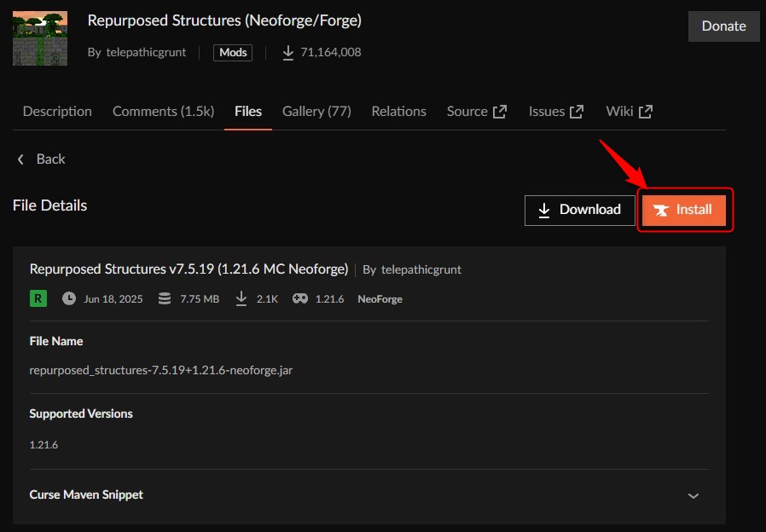This screenshot has height=532, width=766.
Task: Click the supported version 1.21.6 value
Action: 44,445
